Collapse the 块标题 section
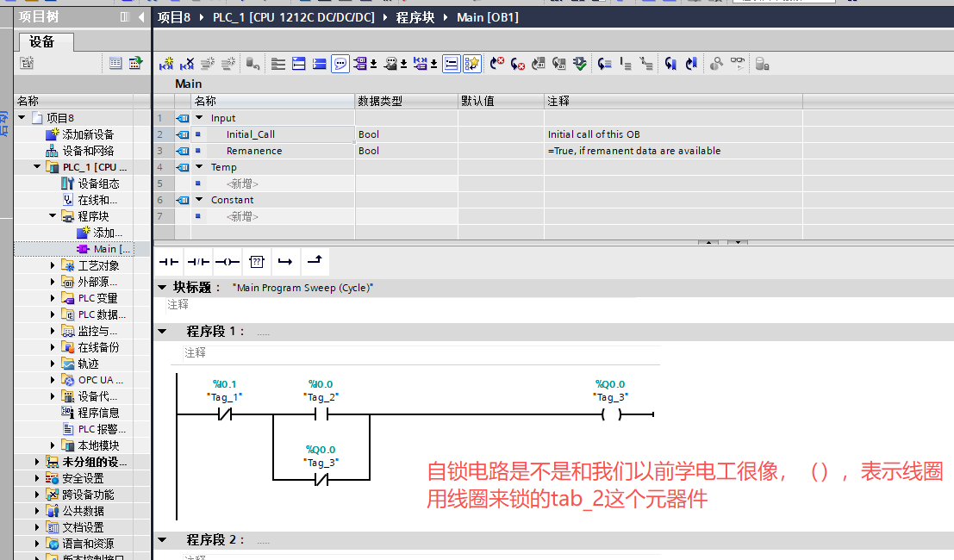Screen dimensions: 954x560 [162, 287]
